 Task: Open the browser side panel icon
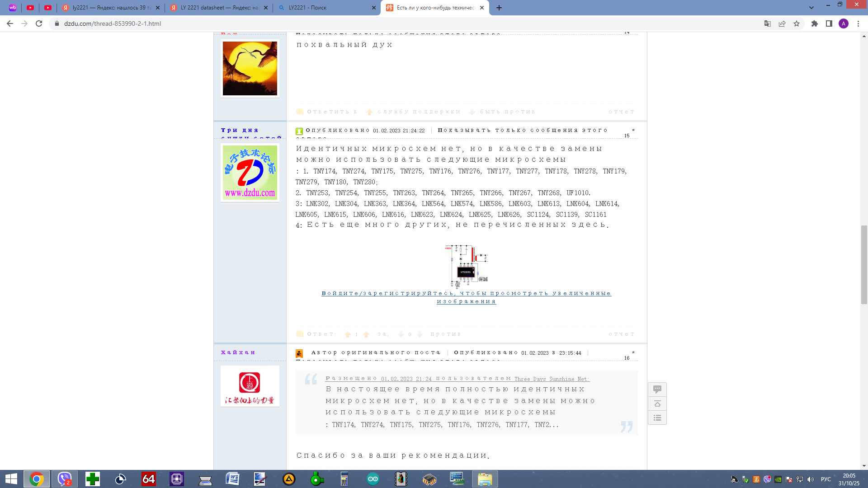pos(829,23)
